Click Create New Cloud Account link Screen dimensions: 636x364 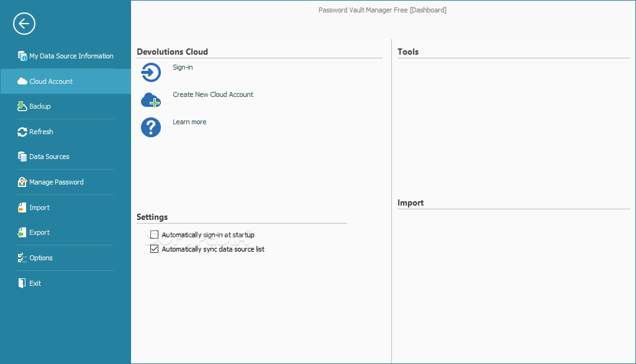pos(213,94)
